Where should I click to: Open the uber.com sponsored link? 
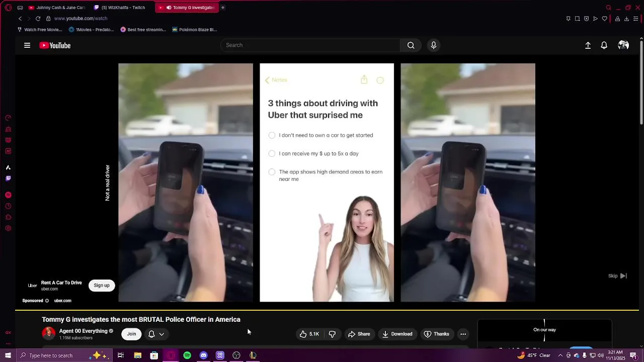point(63,301)
